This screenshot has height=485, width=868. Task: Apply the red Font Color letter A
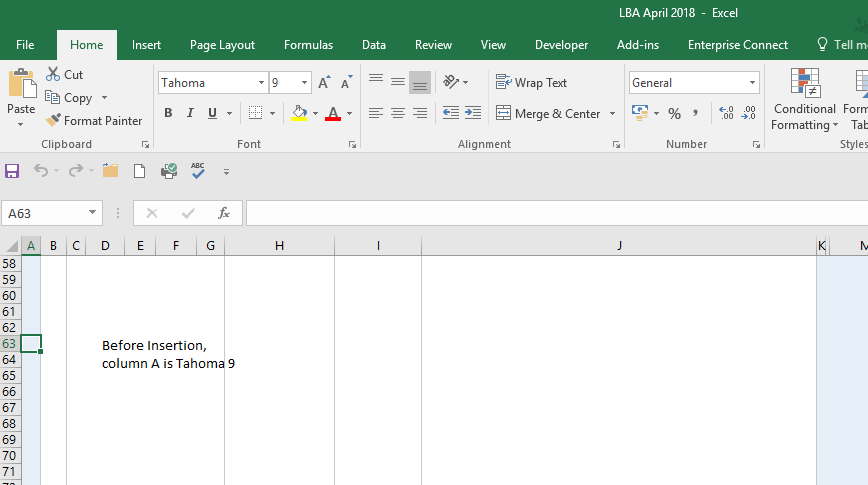pos(333,113)
